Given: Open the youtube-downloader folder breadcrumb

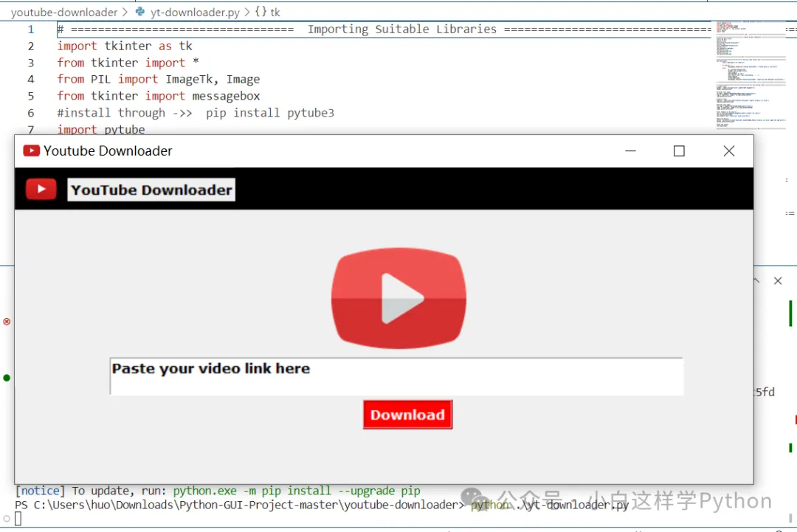Looking at the screenshot, I should tap(63, 12).
